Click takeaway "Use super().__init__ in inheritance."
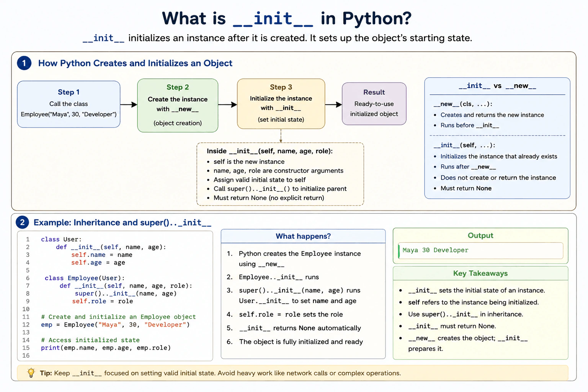Screen dimensions: 588x392 tap(465, 314)
